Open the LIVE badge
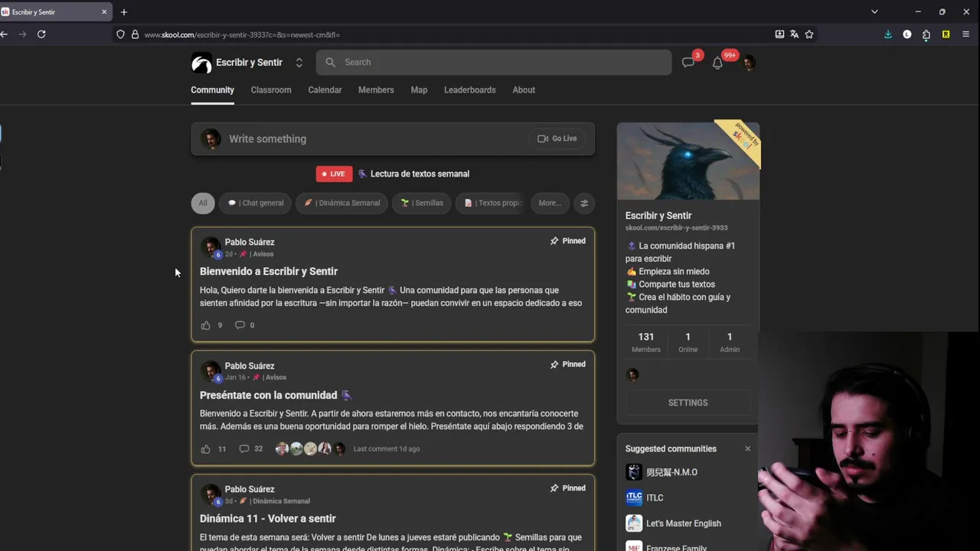Viewport: 980px width, 551px height. coord(334,174)
